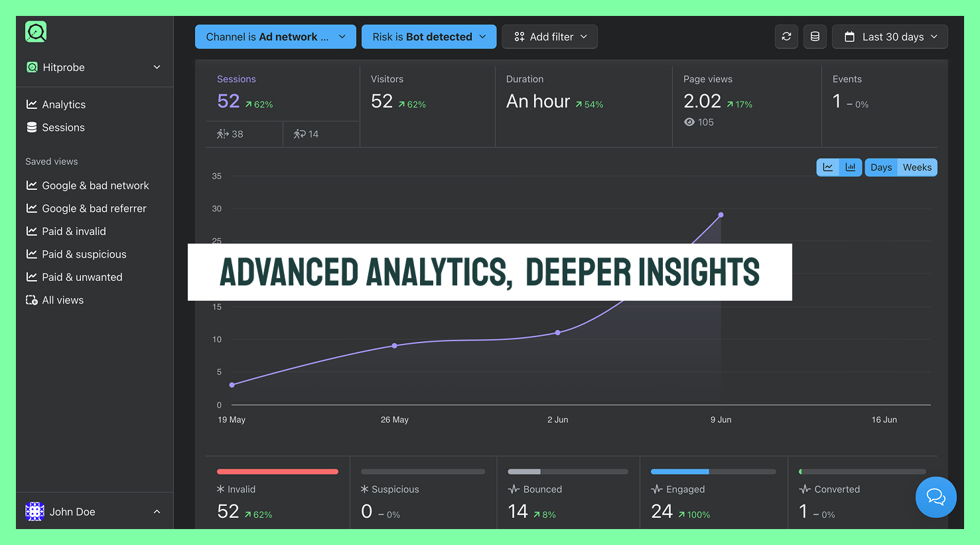The image size is (980, 545).
Task: Click the Suspicious progress bar
Action: (x=423, y=472)
